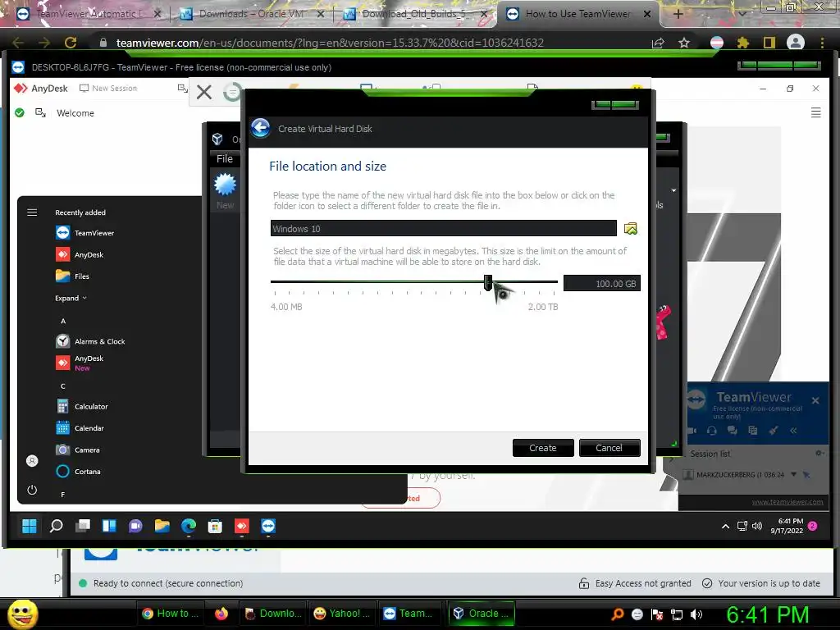840x630 pixels.
Task: Click the VirtualBox New machine icon
Action: (x=225, y=189)
